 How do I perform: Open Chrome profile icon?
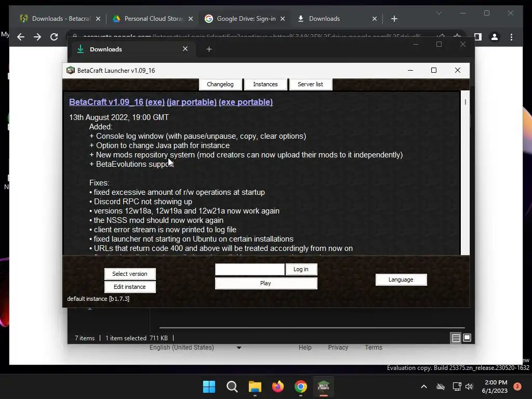(x=495, y=37)
